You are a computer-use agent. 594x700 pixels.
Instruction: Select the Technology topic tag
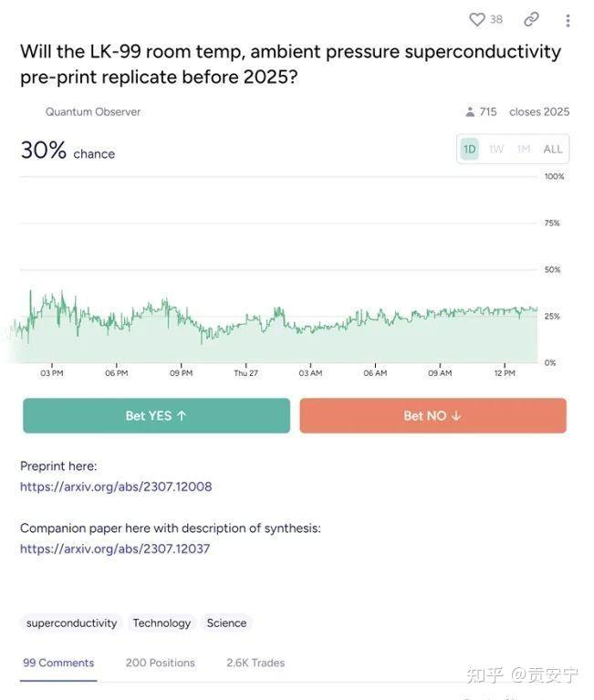coord(162,623)
